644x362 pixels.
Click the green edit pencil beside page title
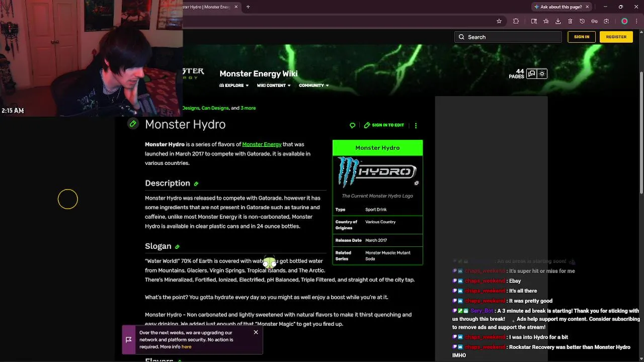click(133, 124)
